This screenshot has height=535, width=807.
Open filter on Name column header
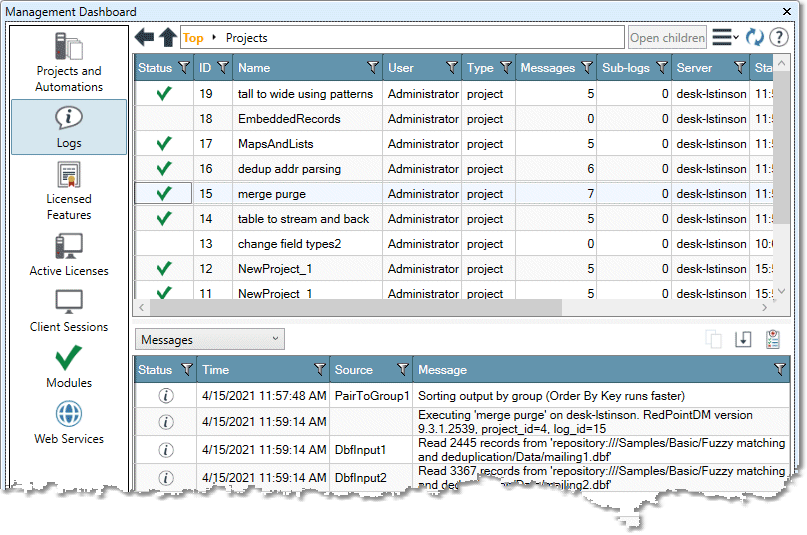(x=372, y=68)
